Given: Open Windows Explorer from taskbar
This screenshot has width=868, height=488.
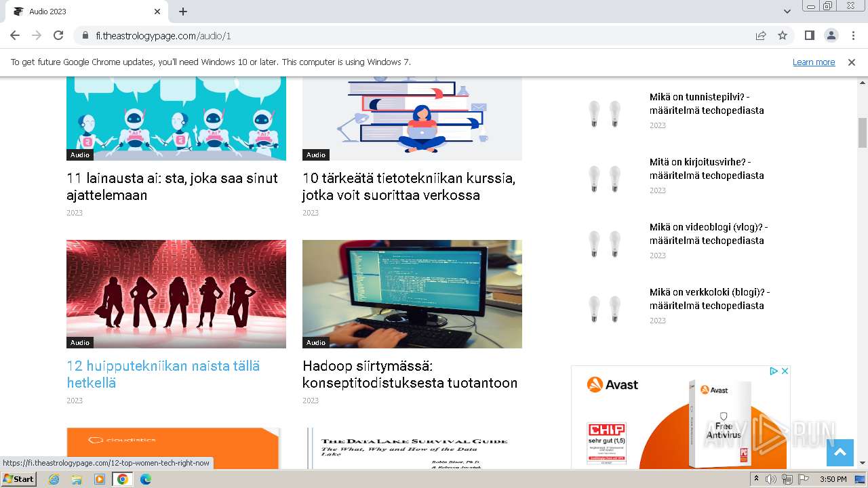Looking at the screenshot, I should click(x=77, y=479).
